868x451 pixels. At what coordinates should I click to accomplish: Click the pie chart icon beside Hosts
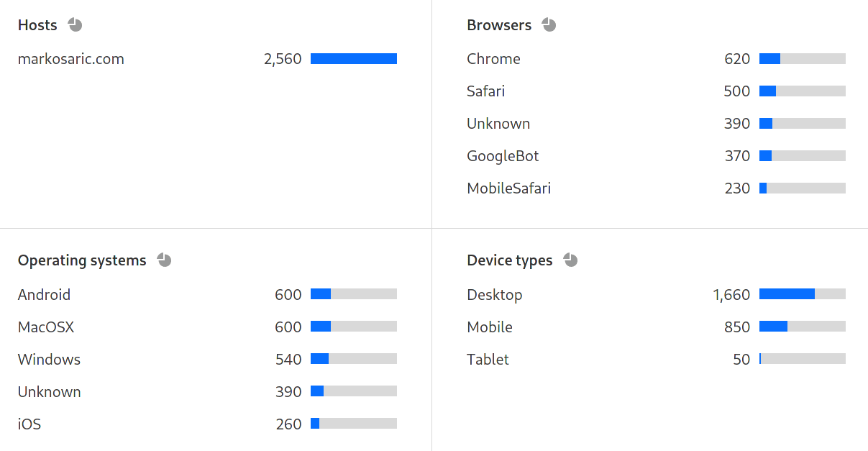point(75,24)
